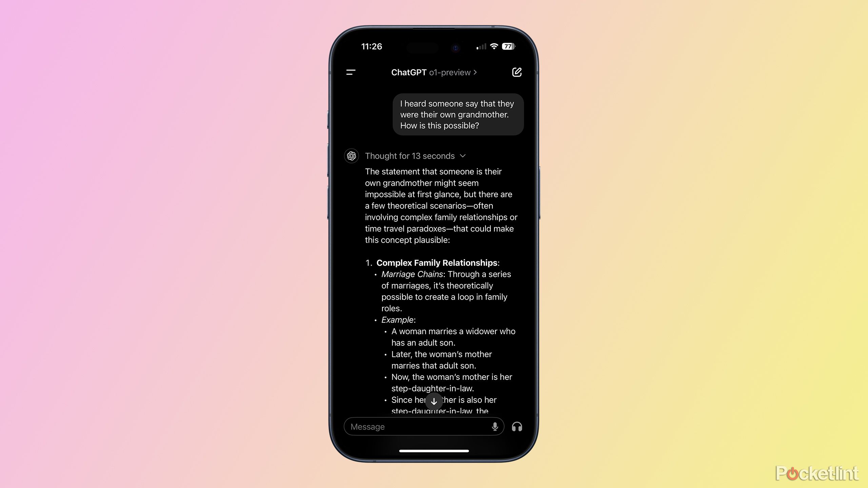Tap the compose/new chat icon
Screen dimensions: 868x488
(x=516, y=72)
